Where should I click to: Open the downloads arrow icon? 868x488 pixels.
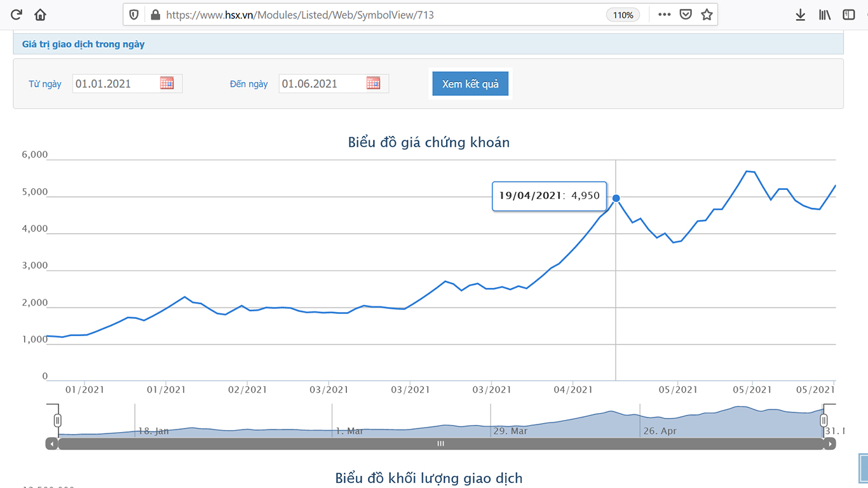(801, 15)
